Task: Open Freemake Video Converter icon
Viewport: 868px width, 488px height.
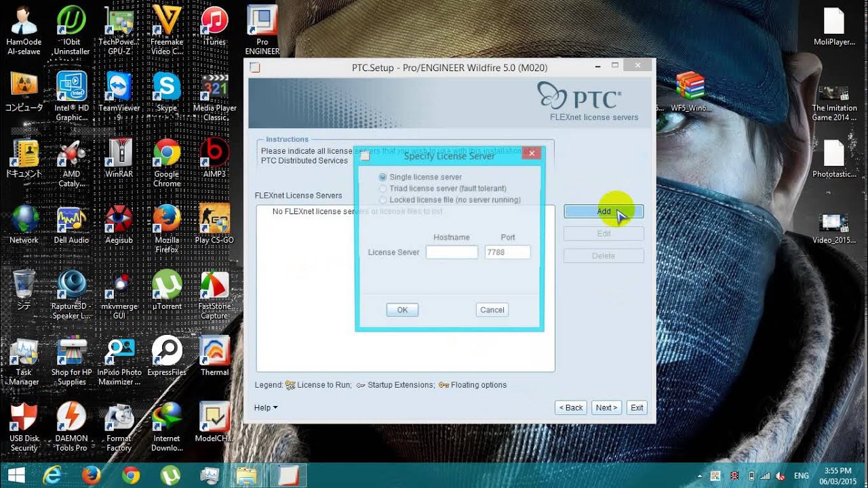Action: tap(167, 30)
